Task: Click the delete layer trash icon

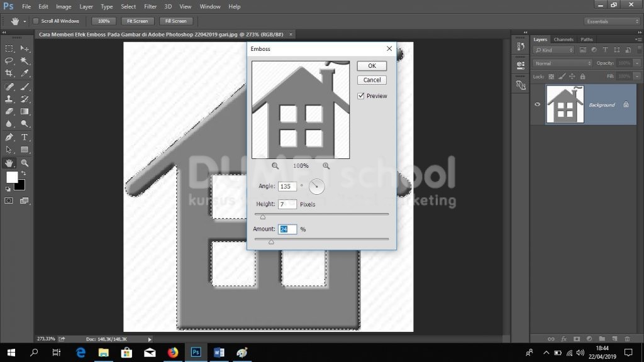Action: [x=627, y=339]
